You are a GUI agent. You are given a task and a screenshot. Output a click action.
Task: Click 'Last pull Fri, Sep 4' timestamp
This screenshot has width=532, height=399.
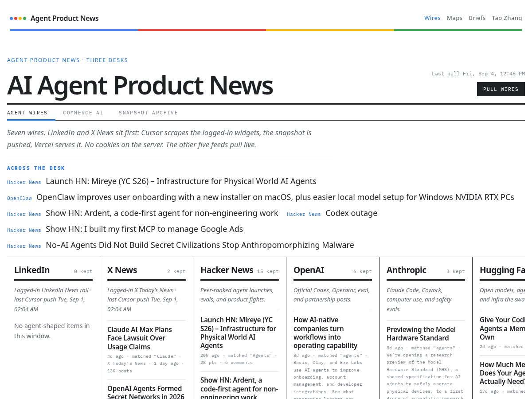click(x=478, y=74)
